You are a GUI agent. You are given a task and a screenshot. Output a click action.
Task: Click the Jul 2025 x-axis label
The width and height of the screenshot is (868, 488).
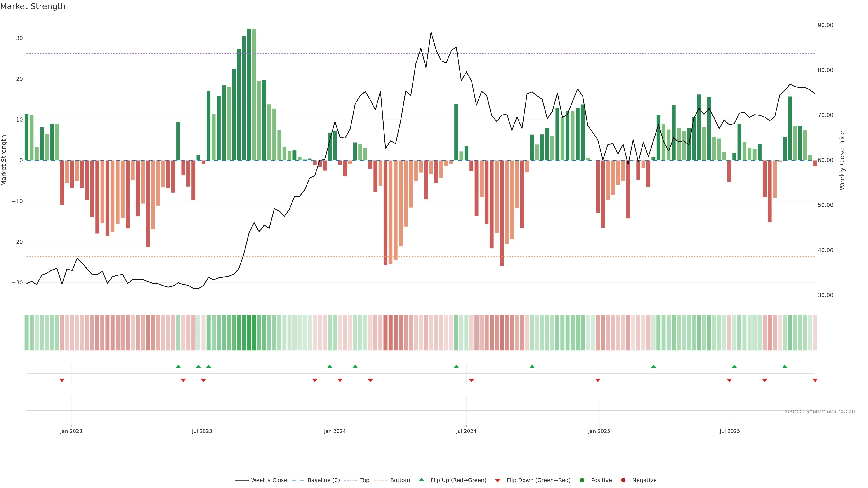click(729, 431)
